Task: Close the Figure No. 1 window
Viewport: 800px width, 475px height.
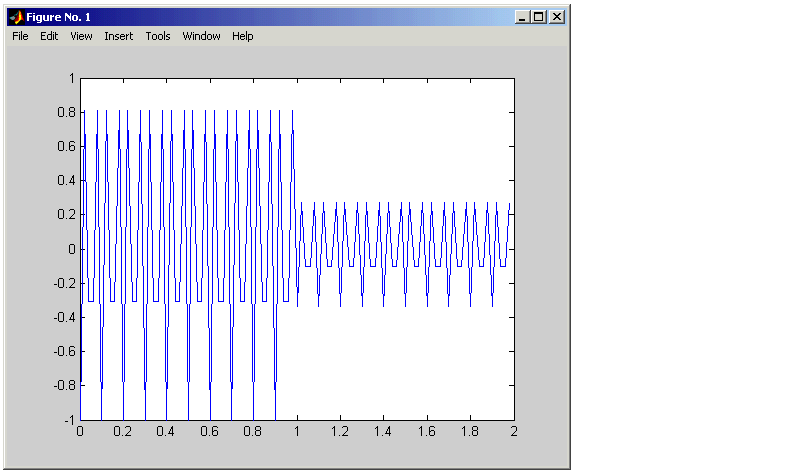Action: (557, 17)
